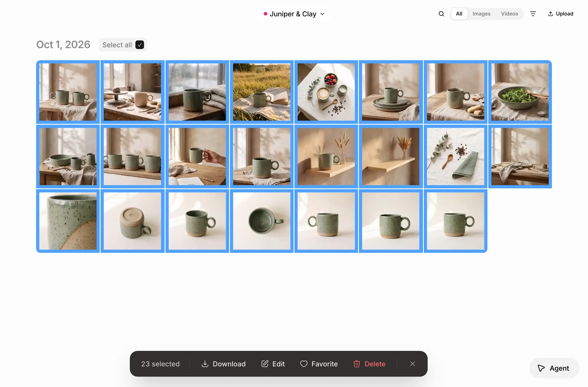Select the mug on stacked plates thumbnail
Screen dimensions: 588x387
point(390,92)
